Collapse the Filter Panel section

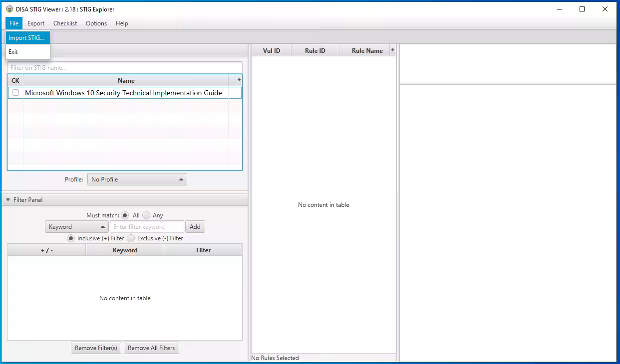[x=8, y=200]
